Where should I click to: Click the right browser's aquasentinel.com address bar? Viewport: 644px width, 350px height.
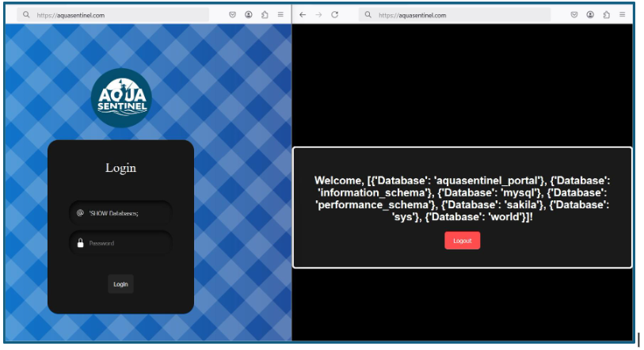[x=459, y=15]
